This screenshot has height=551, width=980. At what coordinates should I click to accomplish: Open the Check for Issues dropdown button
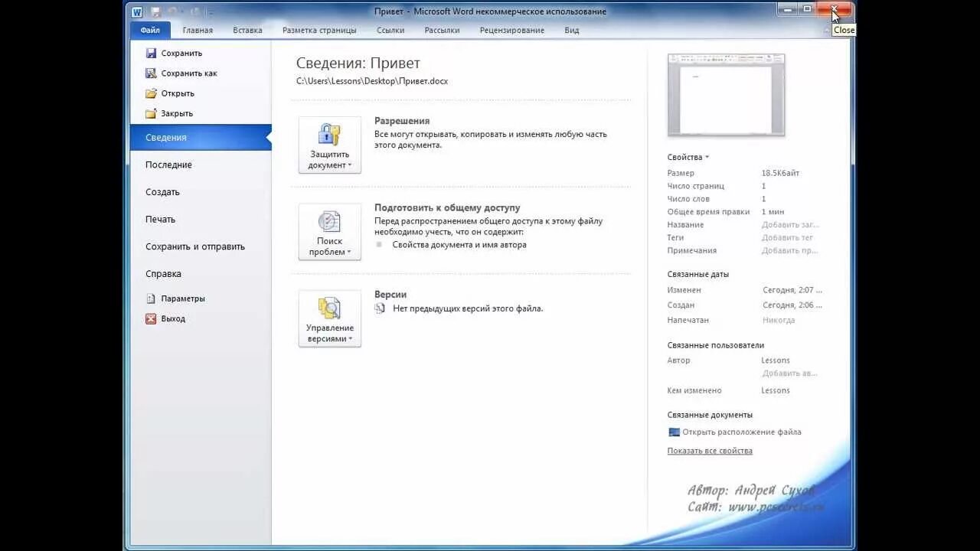(329, 231)
